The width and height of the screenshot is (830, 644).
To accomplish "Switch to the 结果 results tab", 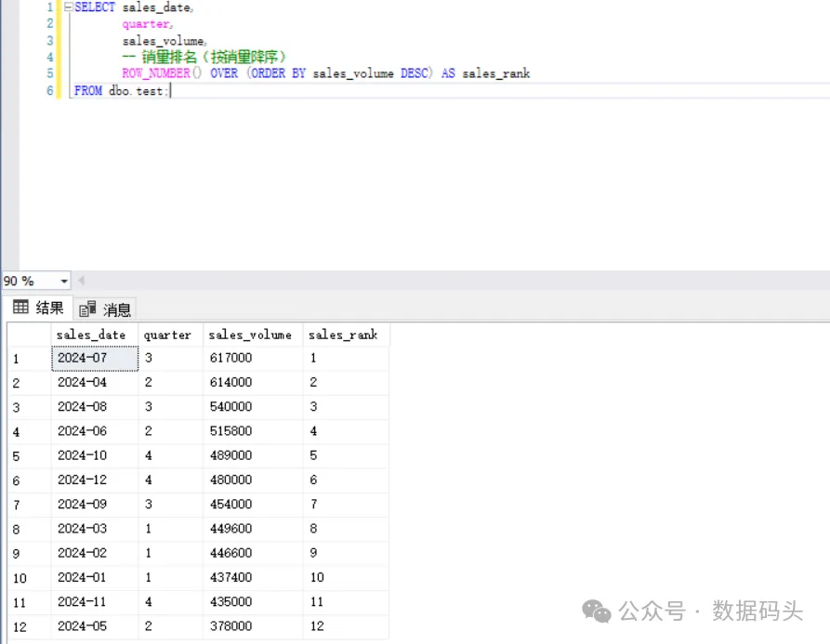I will coord(38,308).
